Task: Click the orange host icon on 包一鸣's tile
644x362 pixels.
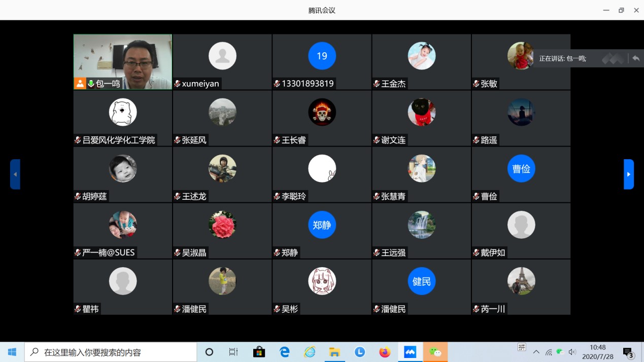Action: 80,84
